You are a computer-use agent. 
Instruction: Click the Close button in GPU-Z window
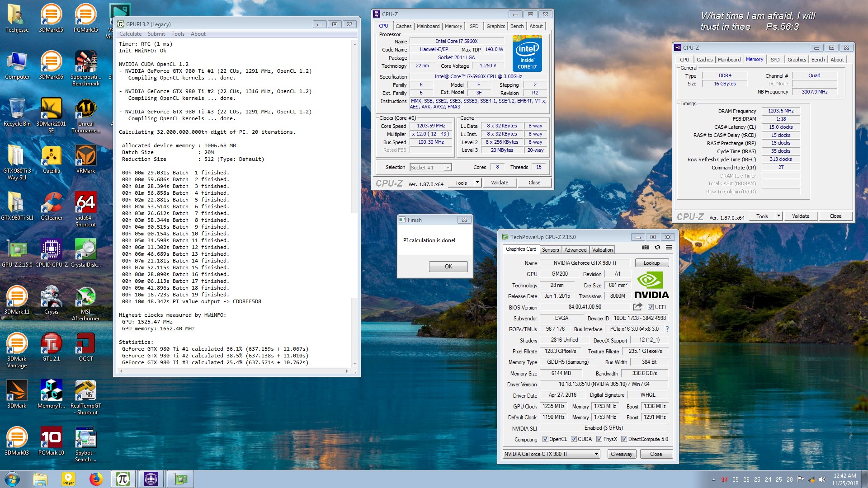click(656, 454)
